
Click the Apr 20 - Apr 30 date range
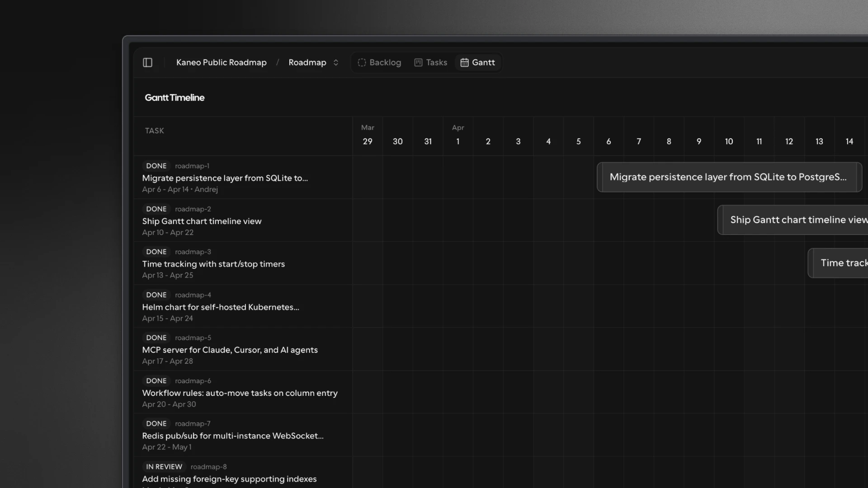pos(169,404)
